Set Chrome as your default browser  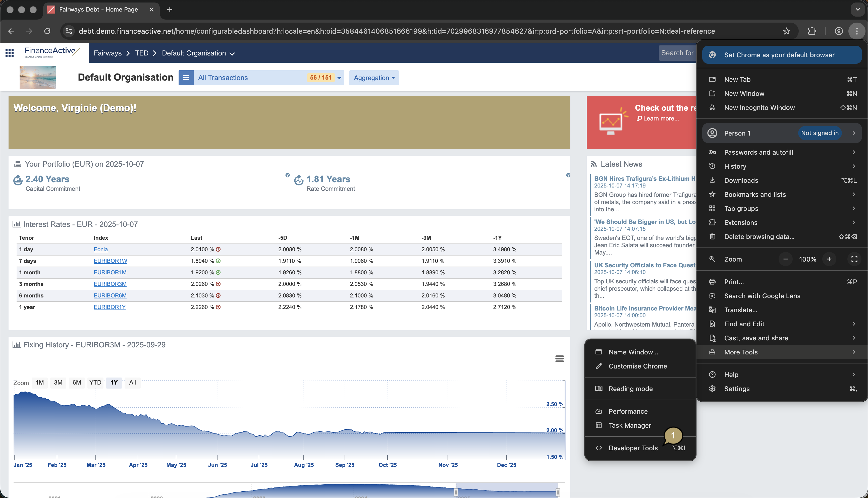(x=781, y=55)
